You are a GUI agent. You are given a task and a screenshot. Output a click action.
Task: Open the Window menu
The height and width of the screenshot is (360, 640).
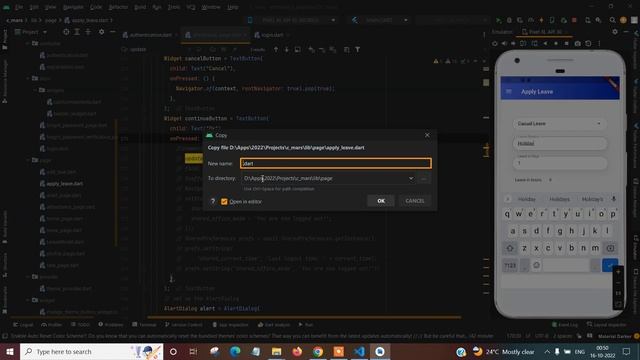tap(211, 7)
